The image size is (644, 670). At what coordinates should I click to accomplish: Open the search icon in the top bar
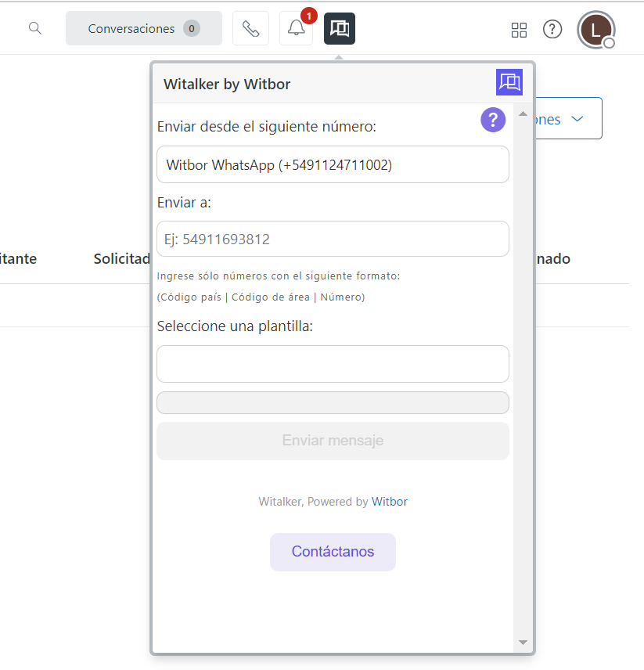35,28
